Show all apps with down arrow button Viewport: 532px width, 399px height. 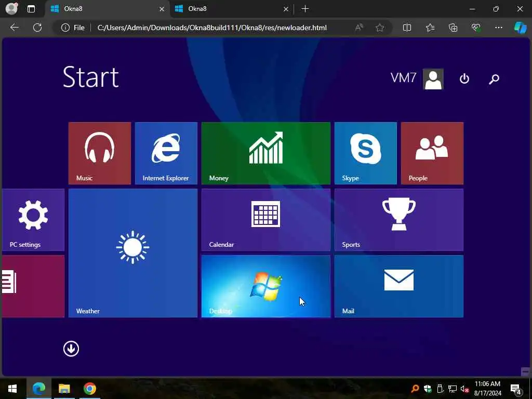(71, 349)
